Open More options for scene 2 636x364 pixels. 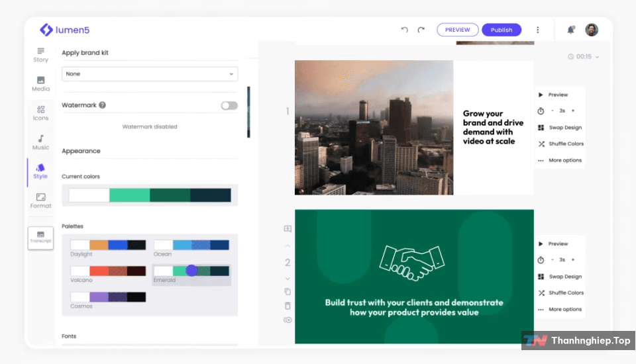(560, 309)
